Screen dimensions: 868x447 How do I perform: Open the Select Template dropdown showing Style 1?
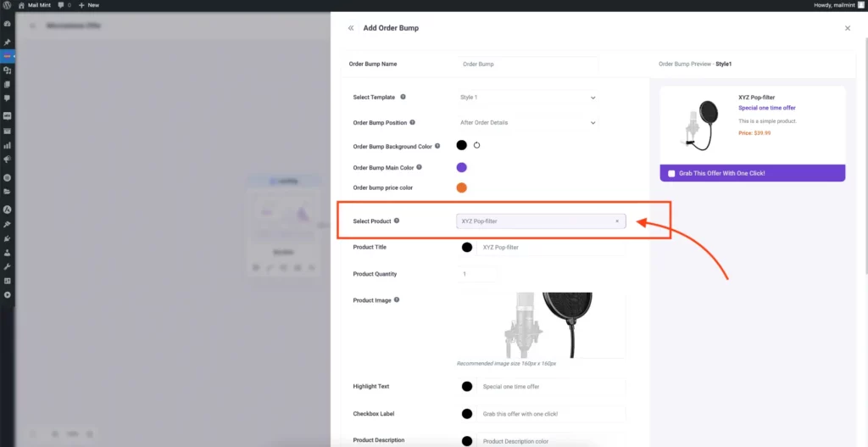click(528, 98)
